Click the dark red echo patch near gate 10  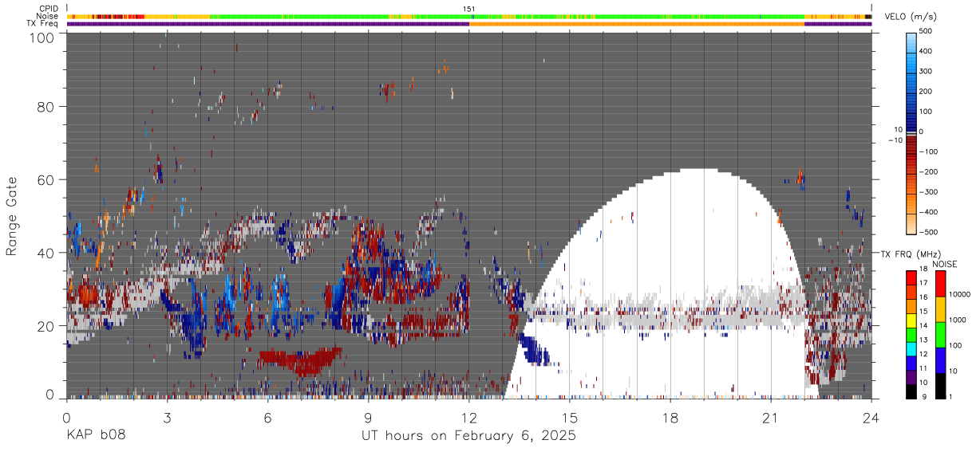point(299,360)
